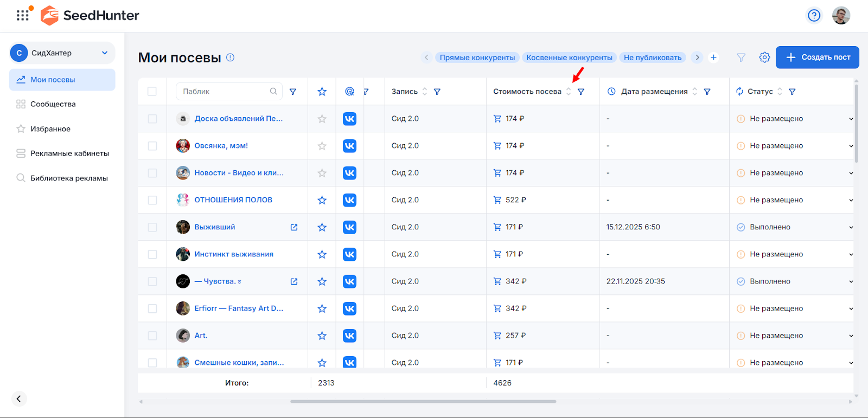The image size is (868, 418).
Task: Click filter icon in Стоимость посева column
Action: [581, 92]
